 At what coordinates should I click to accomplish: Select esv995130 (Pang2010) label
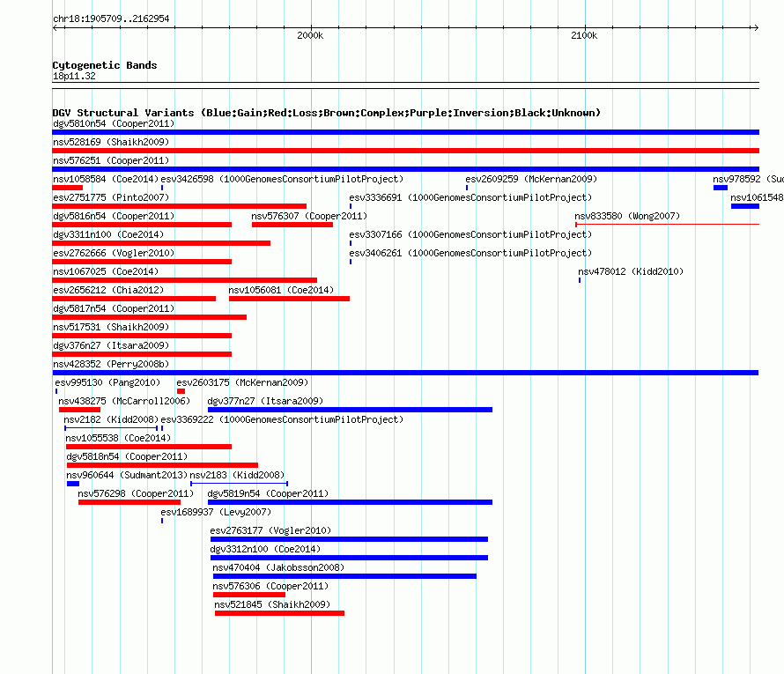[107, 382]
